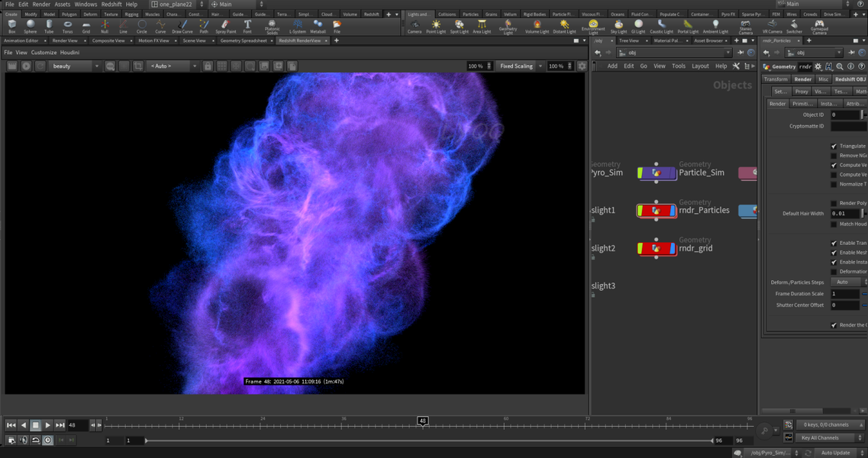The height and width of the screenshot is (458, 868).
Task: Click the current frame number field
Action: [78, 425]
